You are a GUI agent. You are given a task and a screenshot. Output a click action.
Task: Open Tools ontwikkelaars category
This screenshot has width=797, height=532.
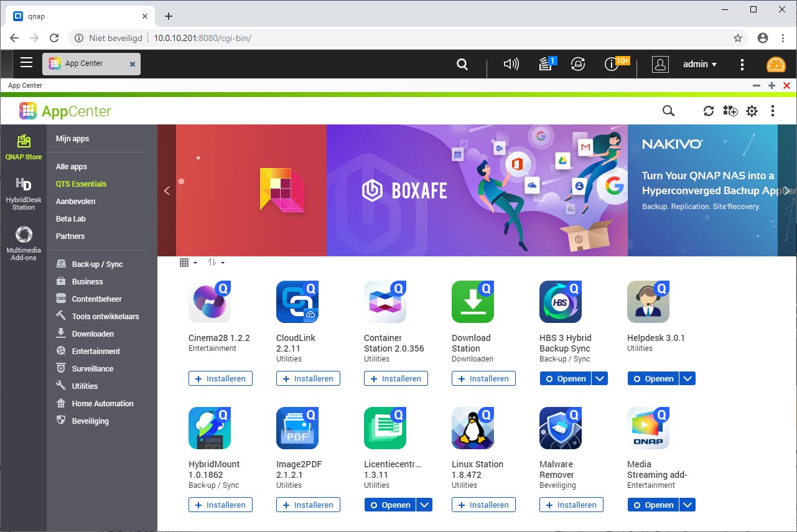[x=97, y=317]
